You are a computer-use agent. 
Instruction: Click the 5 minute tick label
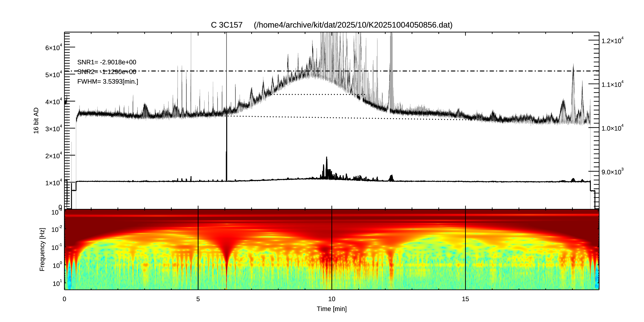click(x=198, y=299)
